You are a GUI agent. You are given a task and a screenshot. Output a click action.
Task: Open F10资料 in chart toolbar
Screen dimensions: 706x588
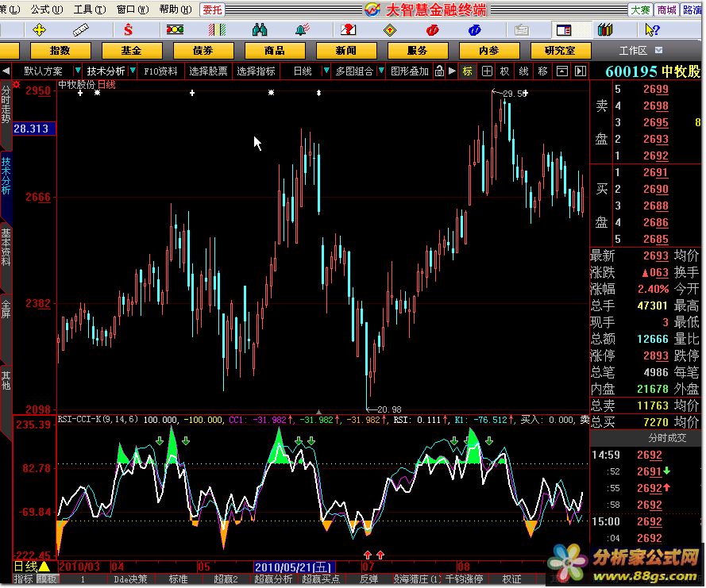coord(160,71)
